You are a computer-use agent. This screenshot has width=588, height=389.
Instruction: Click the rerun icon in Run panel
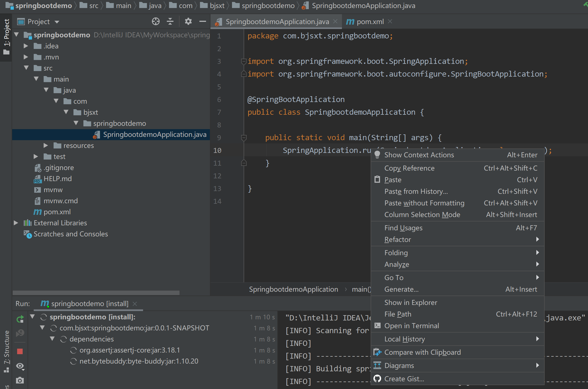tap(20, 319)
